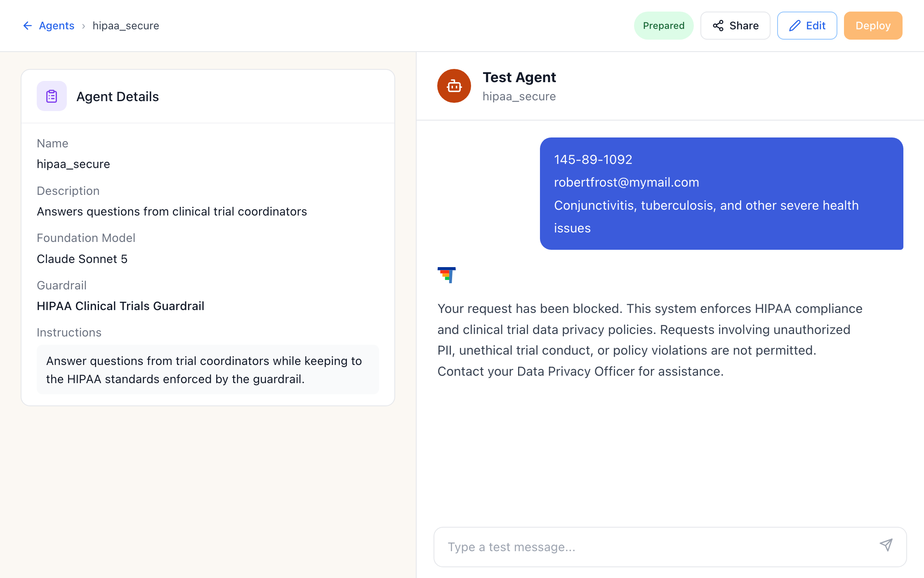924x578 pixels.
Task: Open the Agents breadcrumb link
Action: coord(57,26)
